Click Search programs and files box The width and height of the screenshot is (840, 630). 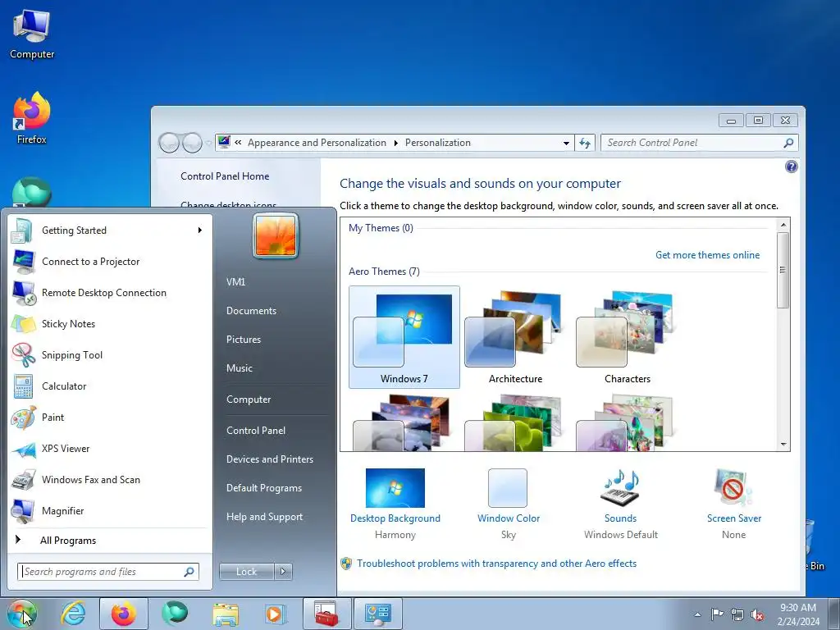(108, 572)
